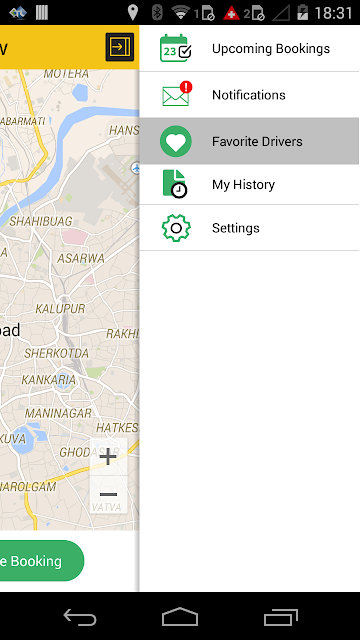360x640 pixels.
Task: Tap the Android home navigation button
Action: coord(180,617)
